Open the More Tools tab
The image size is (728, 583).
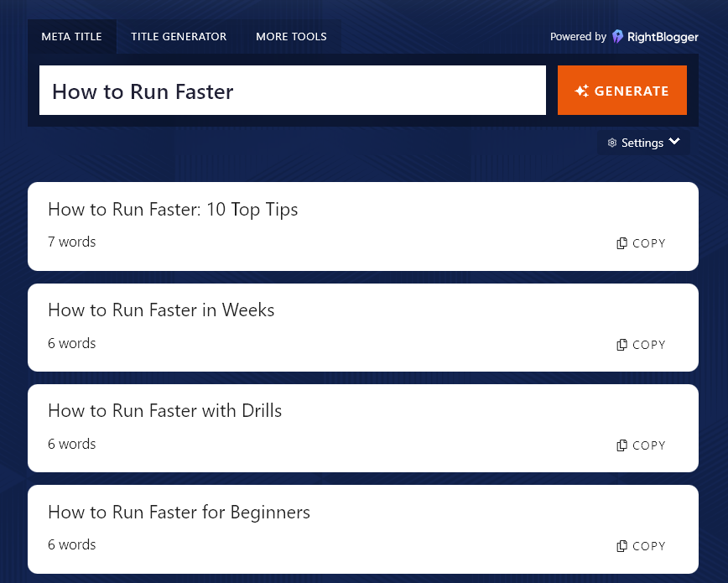pos(291,37)
